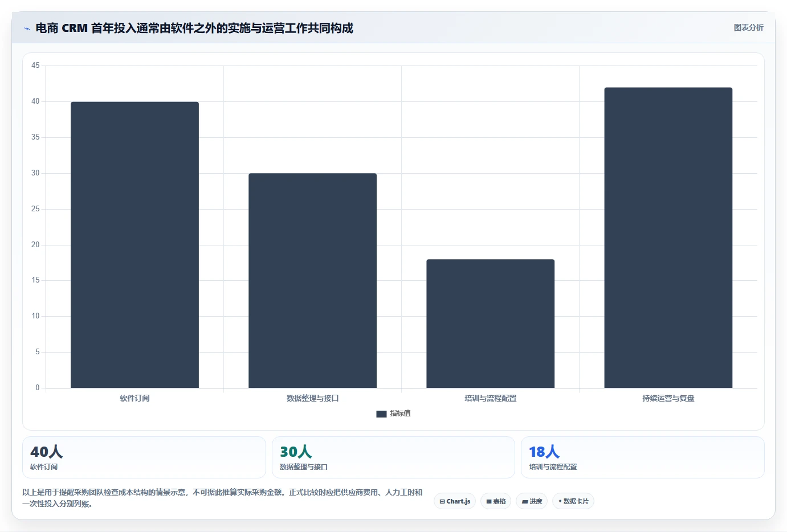This screenshot has width=787, height=532.
Task: Click the diamond icon in 数据卡片 chip
Action: click(560, 501)
